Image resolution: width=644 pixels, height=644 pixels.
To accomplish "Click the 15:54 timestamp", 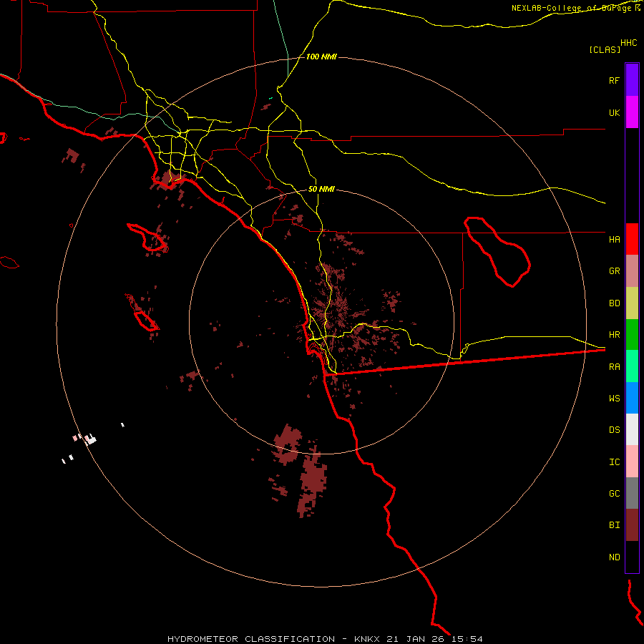I will click(x=467, y=639).
